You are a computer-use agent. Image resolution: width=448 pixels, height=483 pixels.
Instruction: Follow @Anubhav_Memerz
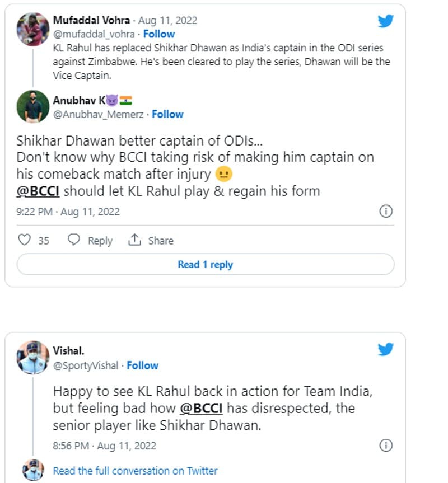click(x=167, y=114)
